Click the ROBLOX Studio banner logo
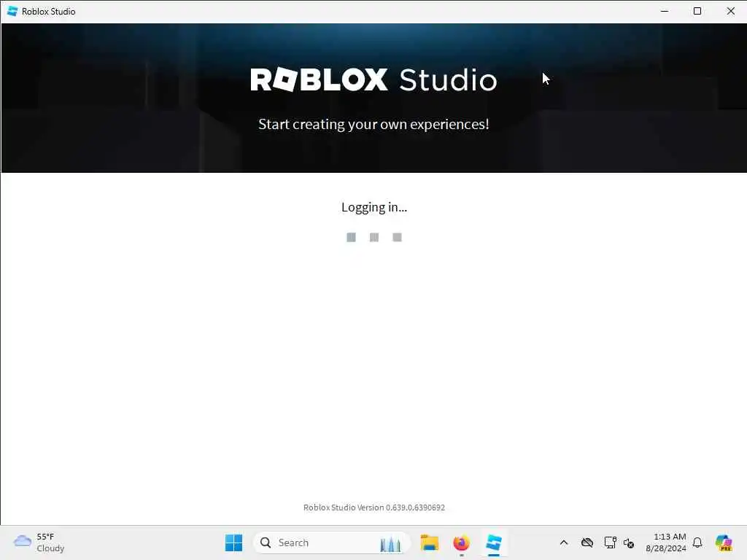Viewport: 747px width, 560px height. (x=374, y=79)
